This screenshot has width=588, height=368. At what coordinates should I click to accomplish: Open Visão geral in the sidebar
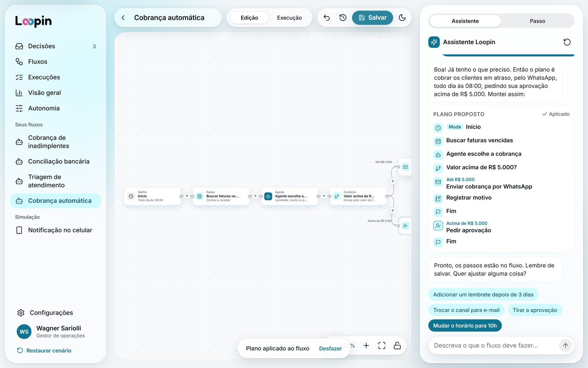55,93
